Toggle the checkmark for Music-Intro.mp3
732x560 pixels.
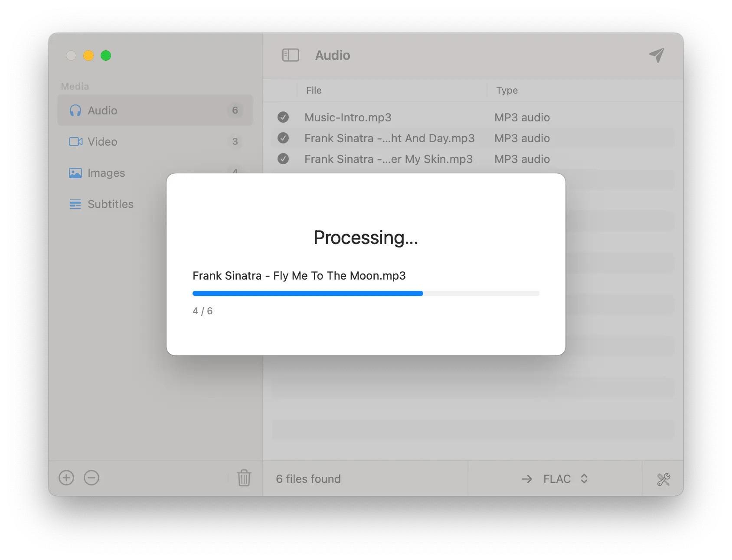point(283,117)
